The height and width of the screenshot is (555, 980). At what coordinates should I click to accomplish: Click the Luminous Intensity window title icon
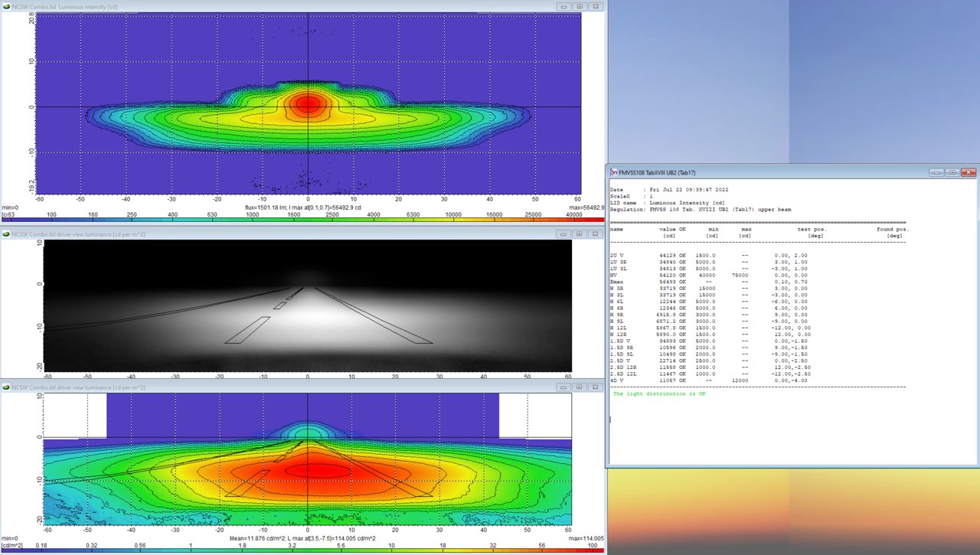7,5
